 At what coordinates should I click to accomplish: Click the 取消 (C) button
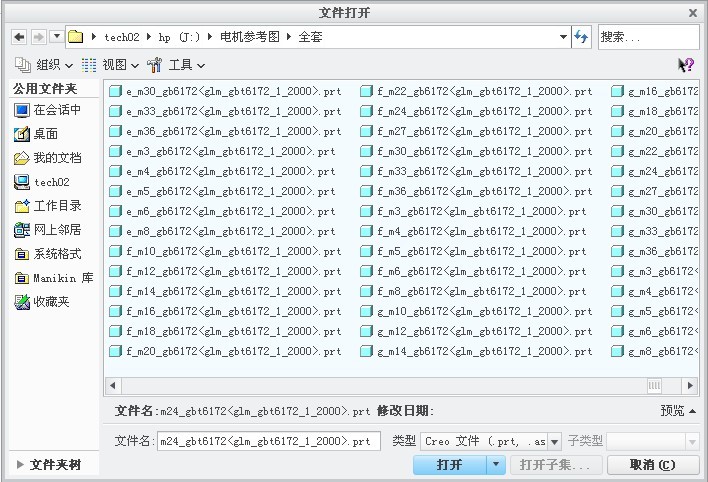(x=653, y=464)
